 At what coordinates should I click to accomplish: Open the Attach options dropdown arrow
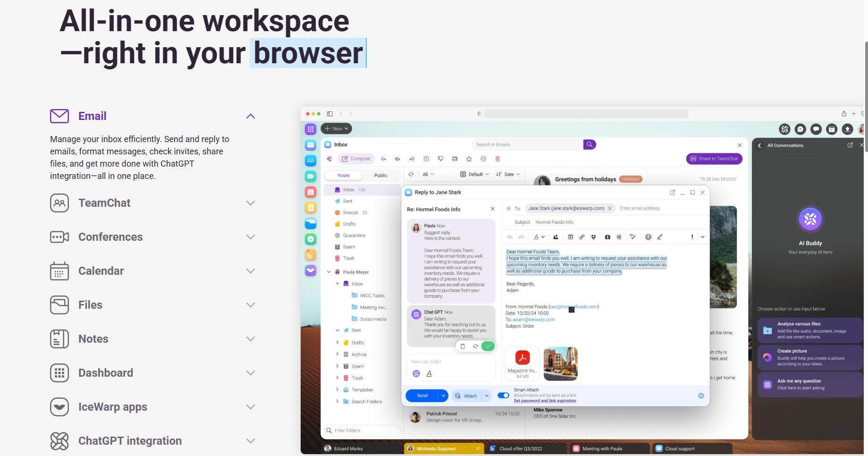[x=487, y=396]
